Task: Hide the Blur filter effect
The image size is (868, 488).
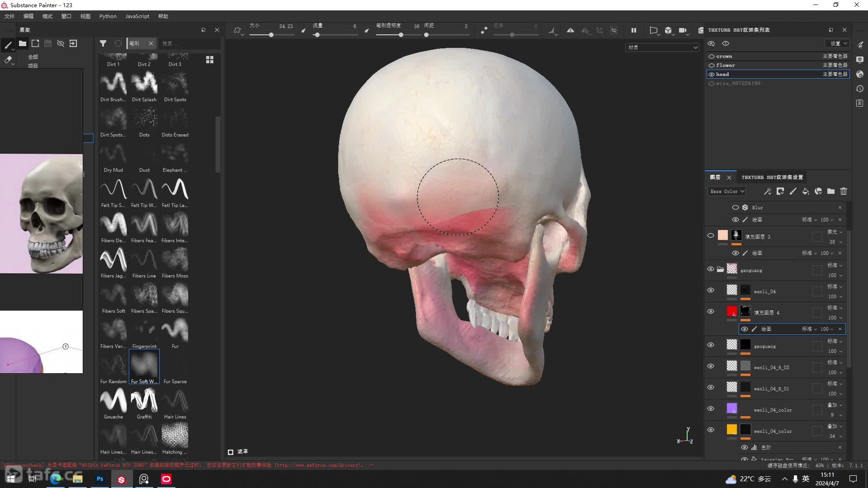Action: point(736,207)
